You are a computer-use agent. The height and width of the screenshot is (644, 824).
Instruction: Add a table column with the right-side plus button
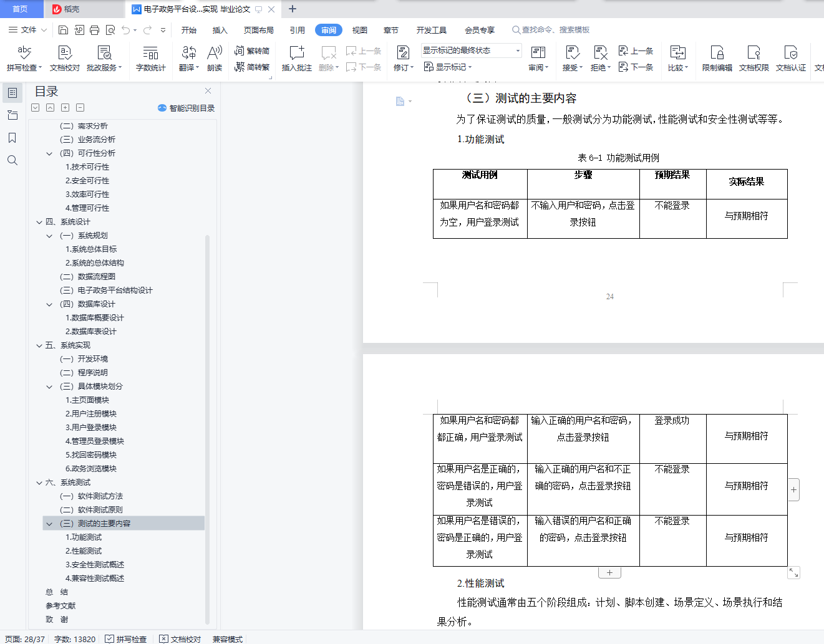tap(793, 490)
